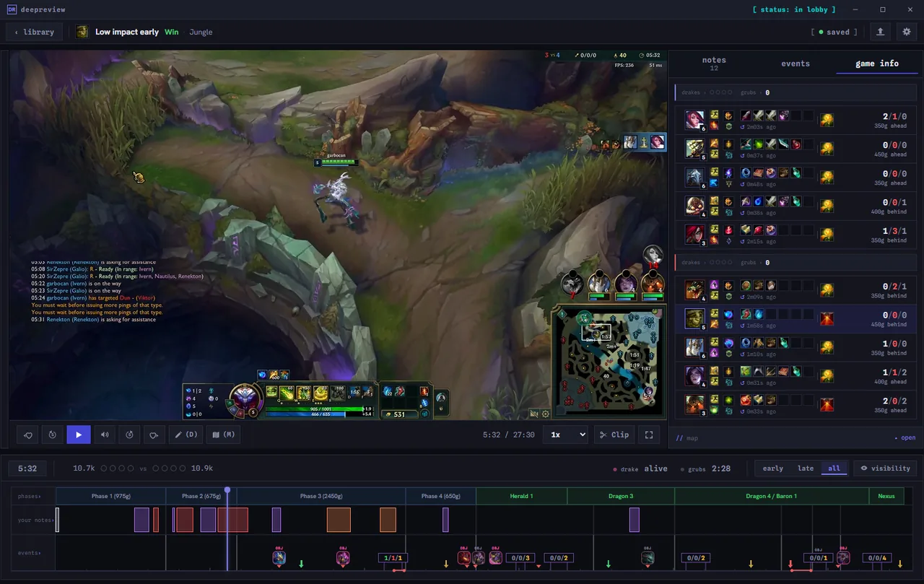Image resolution: width=924 pixels, height=584 pixels.
Task: Switch to the events tab
Action: pos(796,64)
